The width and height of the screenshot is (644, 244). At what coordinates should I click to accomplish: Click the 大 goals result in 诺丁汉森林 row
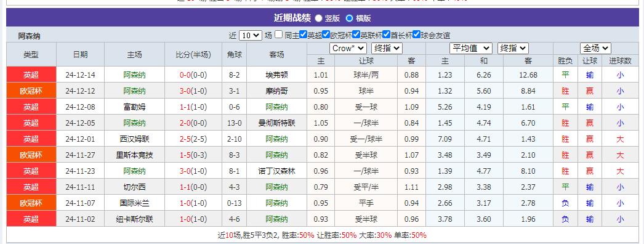620,171
